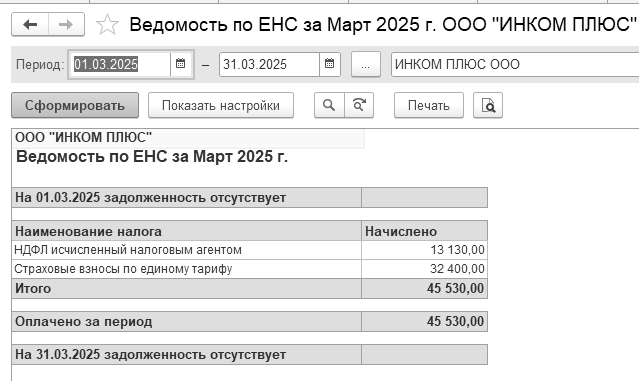This screenshot has width=639, height=381.
Task: Click Сформировать to generate the report
Action: pos(75,105)
